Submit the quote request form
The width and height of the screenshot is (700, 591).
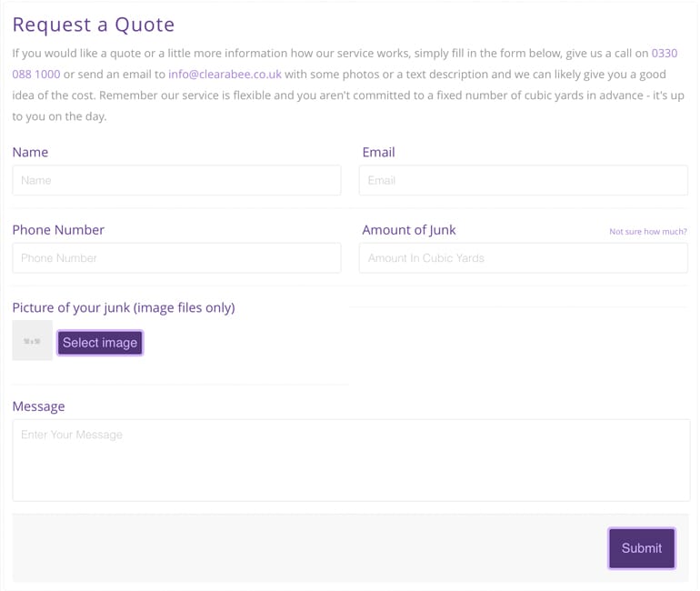coord(641,548)
